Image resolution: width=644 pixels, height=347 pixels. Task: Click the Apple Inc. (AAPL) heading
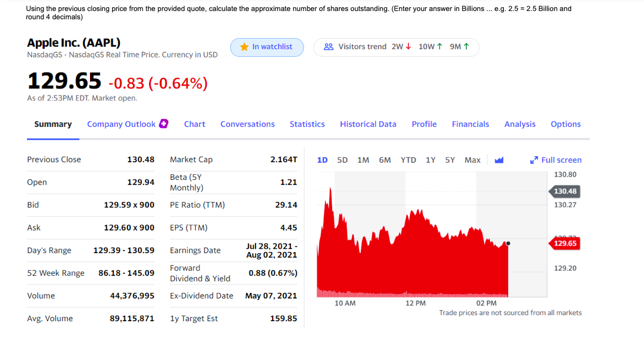(x=74, y=42)
